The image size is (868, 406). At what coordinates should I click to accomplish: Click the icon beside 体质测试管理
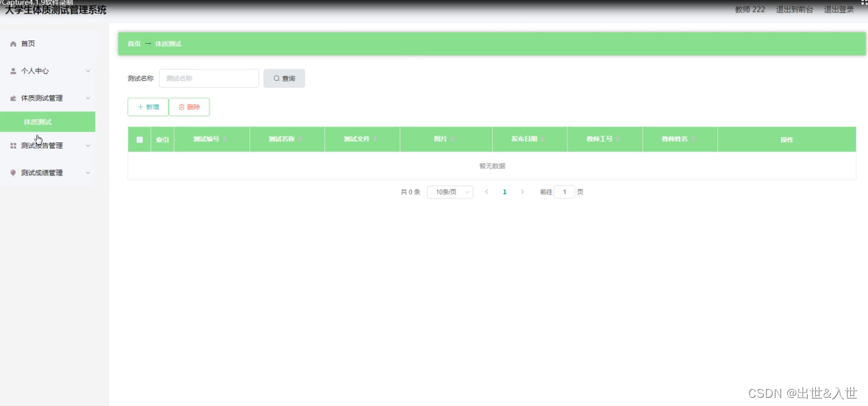coord(13,99)
